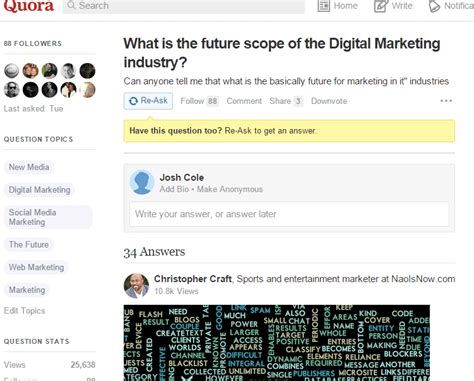Image resolution: width=474 pixels, height=381 pixels.
Task: Click the Re-Ask button
Action: (x=148, y=101)
